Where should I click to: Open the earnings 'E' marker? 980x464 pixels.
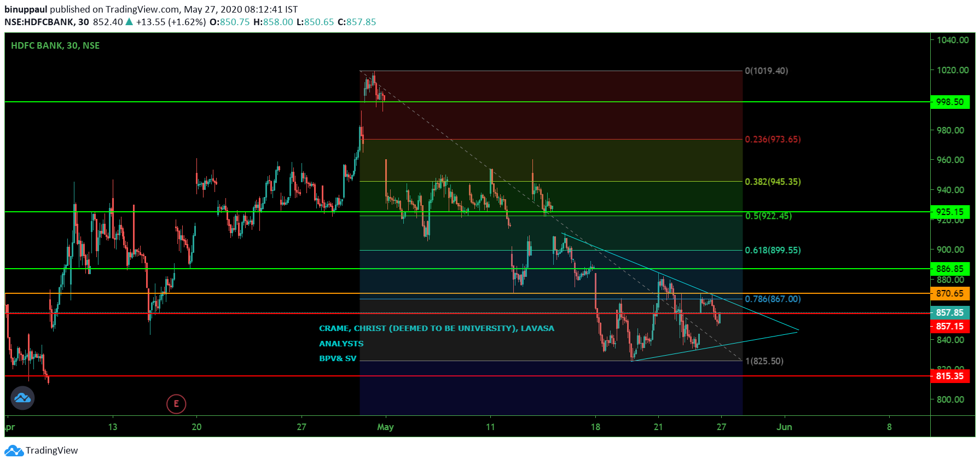coord(176,404)
